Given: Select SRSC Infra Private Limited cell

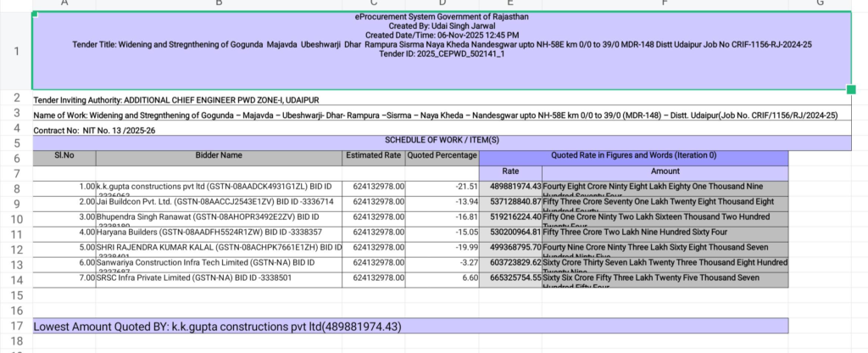Looking at the screenshot, I should pyautogui.click(x=220, y=277).
